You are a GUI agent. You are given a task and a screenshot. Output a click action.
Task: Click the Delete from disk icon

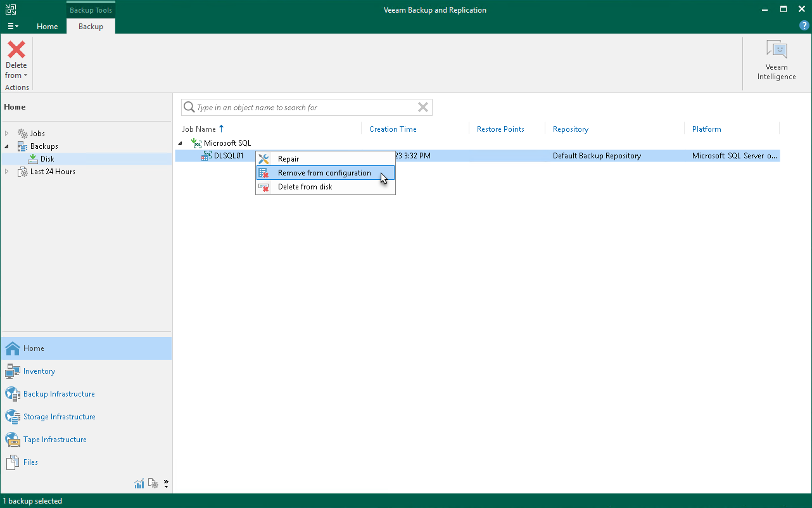point(264,187)
